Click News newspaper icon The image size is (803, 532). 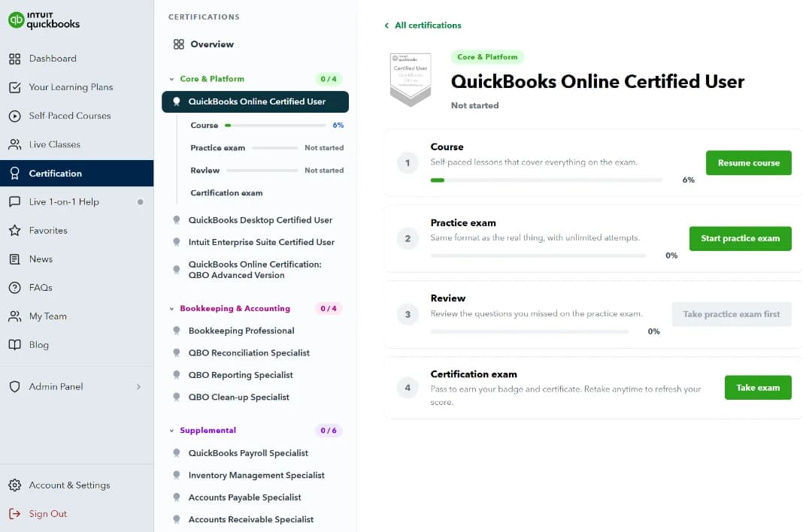15,259
